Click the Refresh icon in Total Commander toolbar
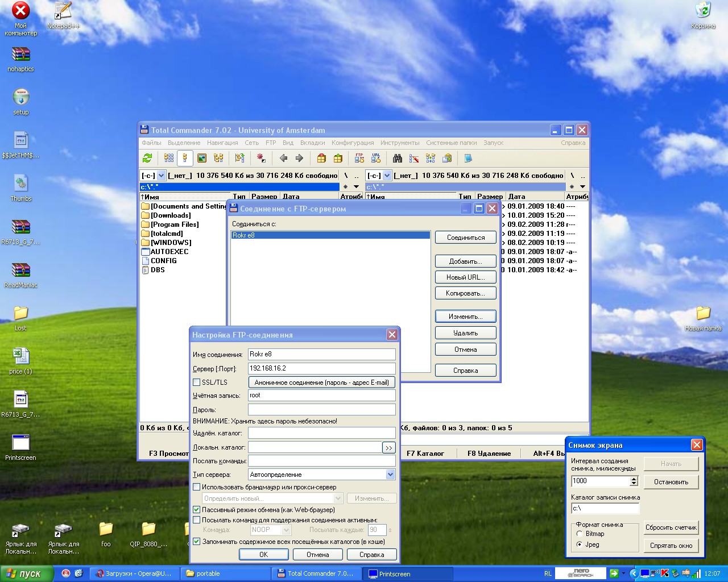This screenshot has width=728, height=582. 147,158
